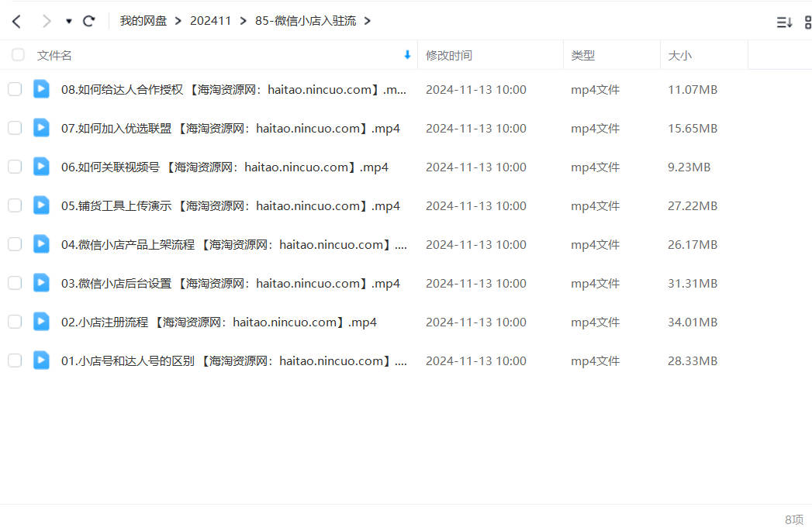Screen dimensions: 812x531
Task: Click modified date in 02.小店注册流程 row
Action: click(476, 322)
